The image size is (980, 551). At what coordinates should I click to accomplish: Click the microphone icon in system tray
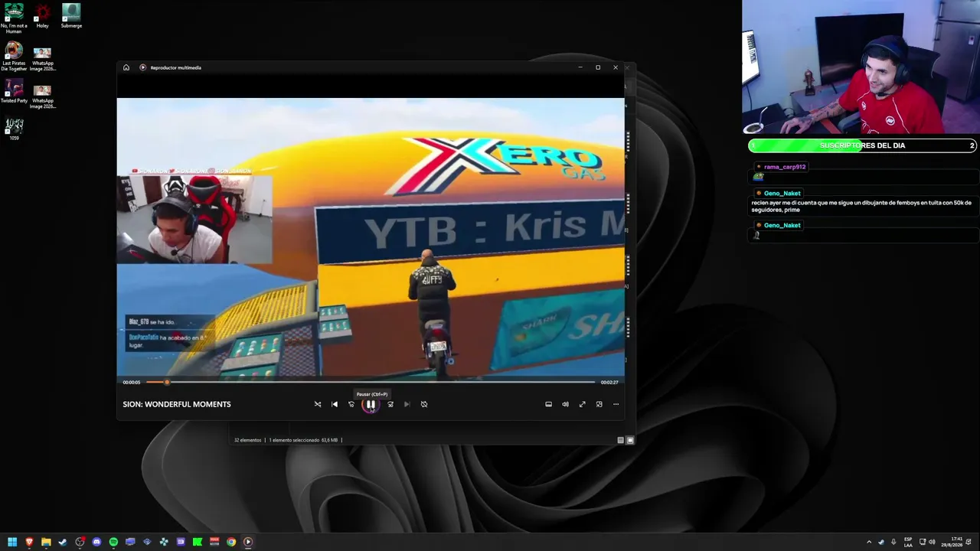(893, 542)
